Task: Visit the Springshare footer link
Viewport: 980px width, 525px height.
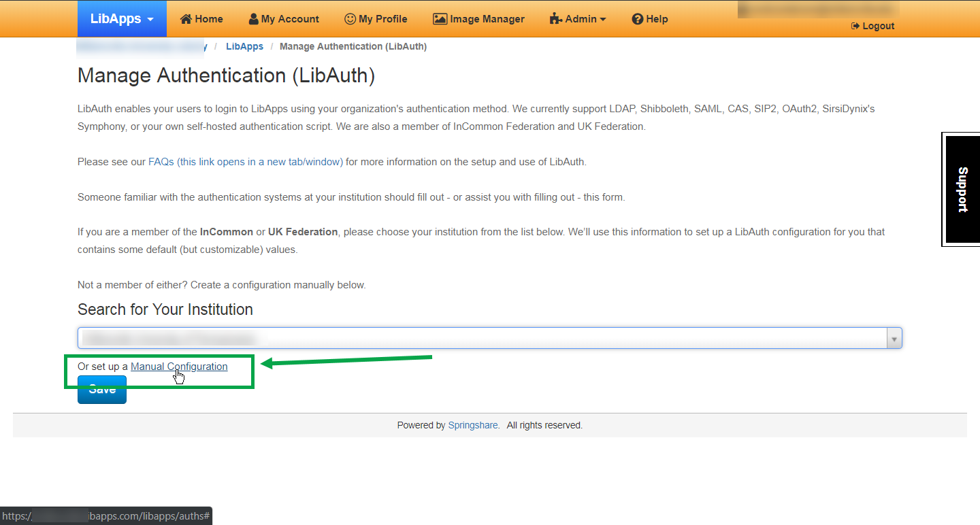Action: 473,425
